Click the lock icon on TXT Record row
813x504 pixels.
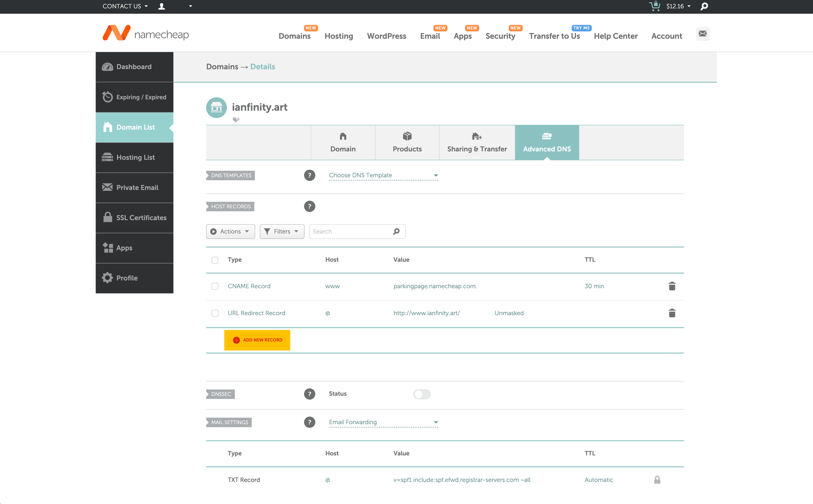tap(657, 480)
